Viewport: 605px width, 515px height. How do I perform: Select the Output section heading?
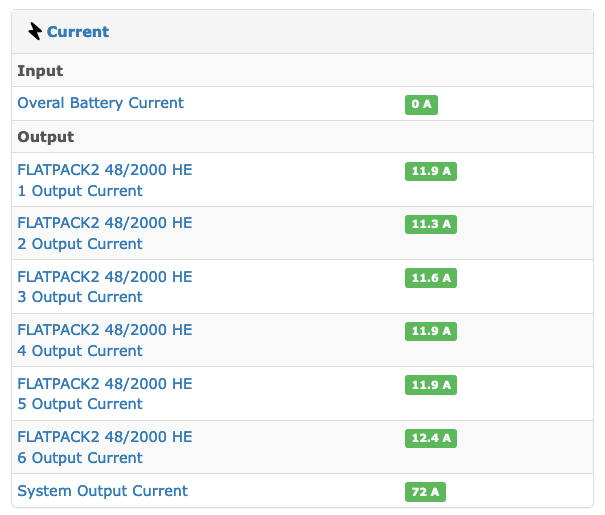[46, 137]
